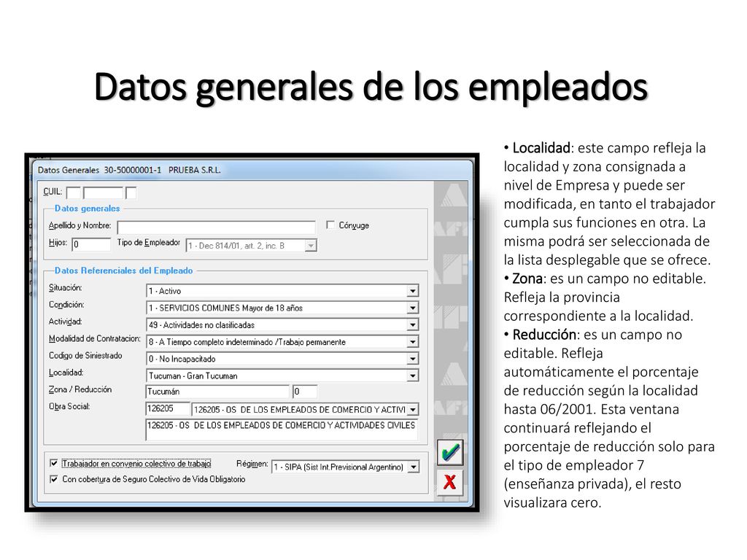Image resolution: width=747 pixels, height=560 pixels.
Task: Click the first CUIL prefix field
Action: (x=74, y=192)
